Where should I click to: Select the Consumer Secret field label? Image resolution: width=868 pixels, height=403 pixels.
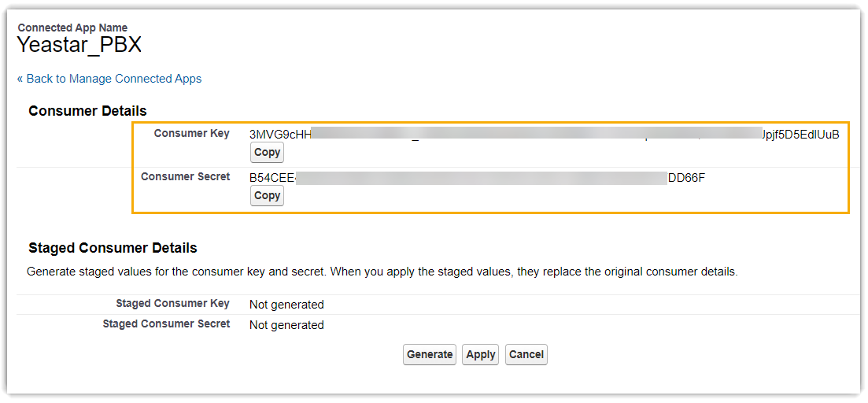point(185,177)
